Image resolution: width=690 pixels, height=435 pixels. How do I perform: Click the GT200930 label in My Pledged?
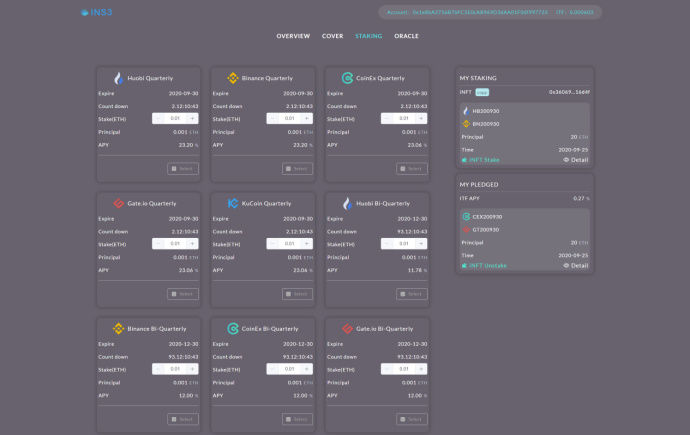click(x=486, y=230)
